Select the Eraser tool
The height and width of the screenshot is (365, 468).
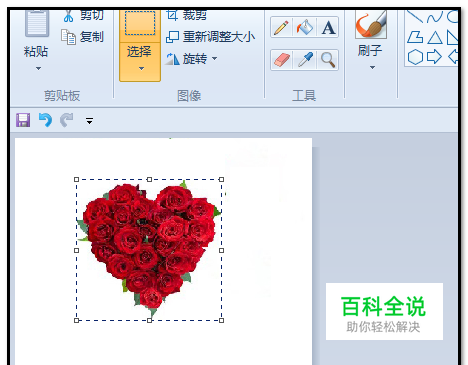click(x=282, y=60)
